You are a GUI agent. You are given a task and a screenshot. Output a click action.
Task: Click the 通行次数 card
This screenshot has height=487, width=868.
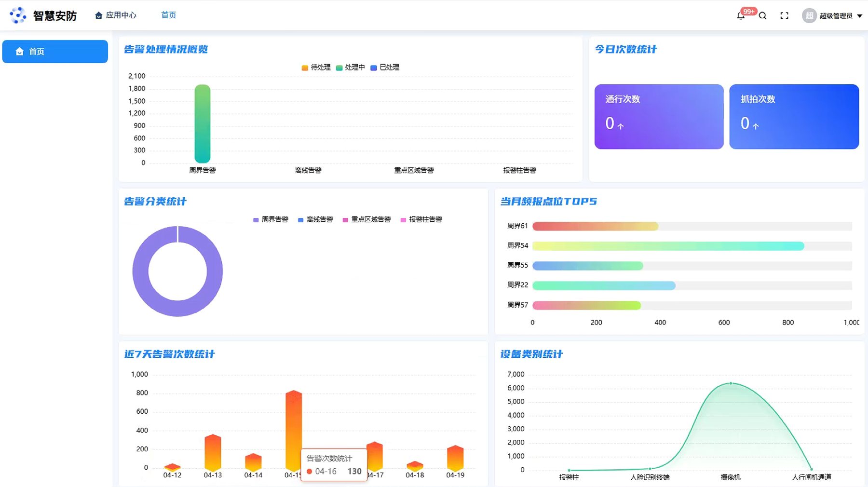[659, 117]
